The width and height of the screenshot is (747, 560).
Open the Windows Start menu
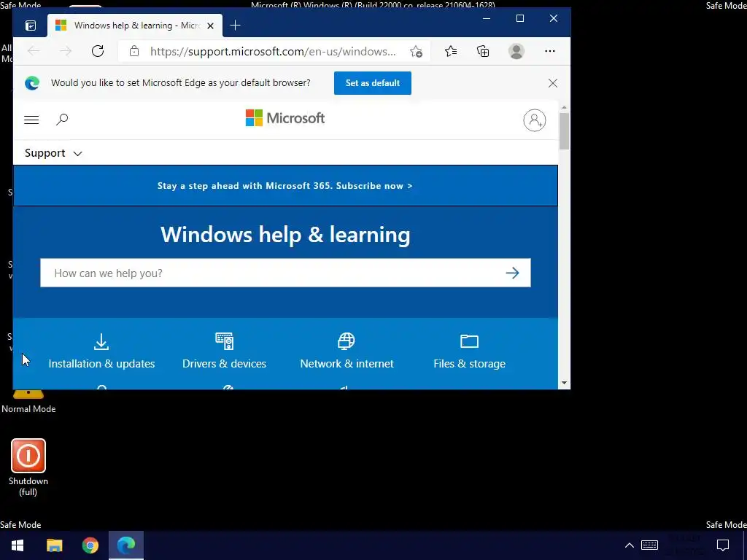18,545
